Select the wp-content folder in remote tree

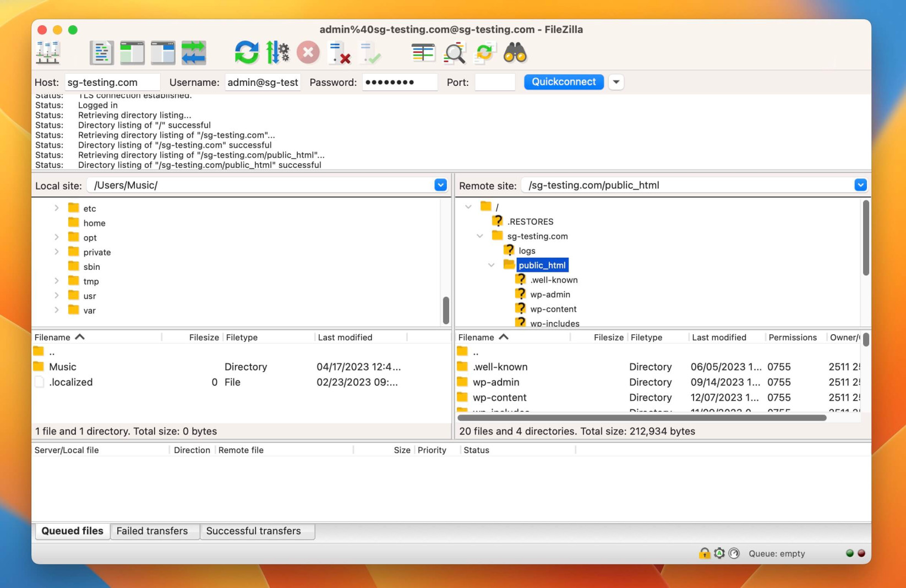553,309
